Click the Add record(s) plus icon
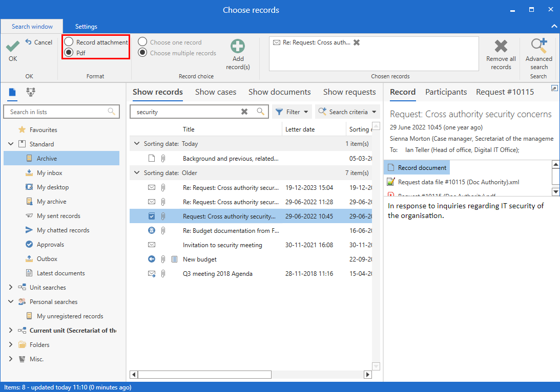 click(x=238, y=47)
